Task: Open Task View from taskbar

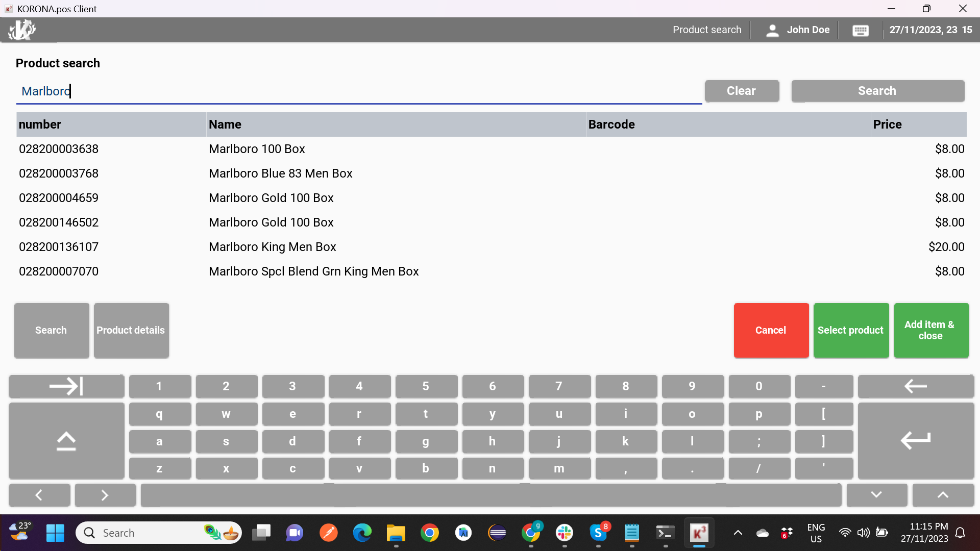Action: [x=261, y=533]
